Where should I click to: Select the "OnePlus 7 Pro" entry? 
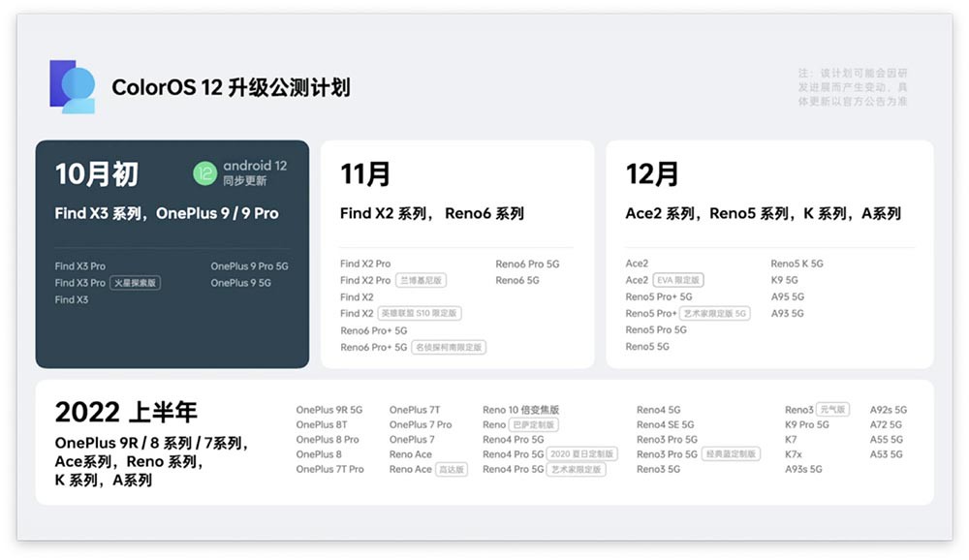(421, 424)
